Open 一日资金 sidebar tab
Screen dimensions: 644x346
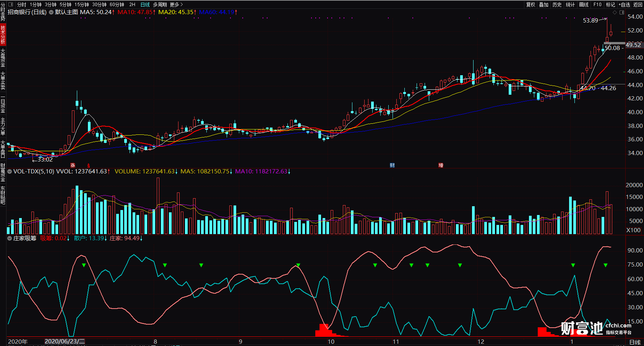[x=3, y=103]
